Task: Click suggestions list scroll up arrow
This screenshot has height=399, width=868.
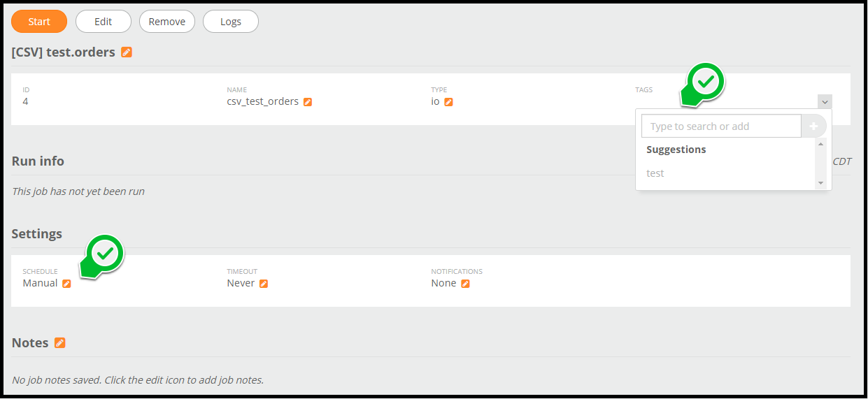Action: (821, 143)
